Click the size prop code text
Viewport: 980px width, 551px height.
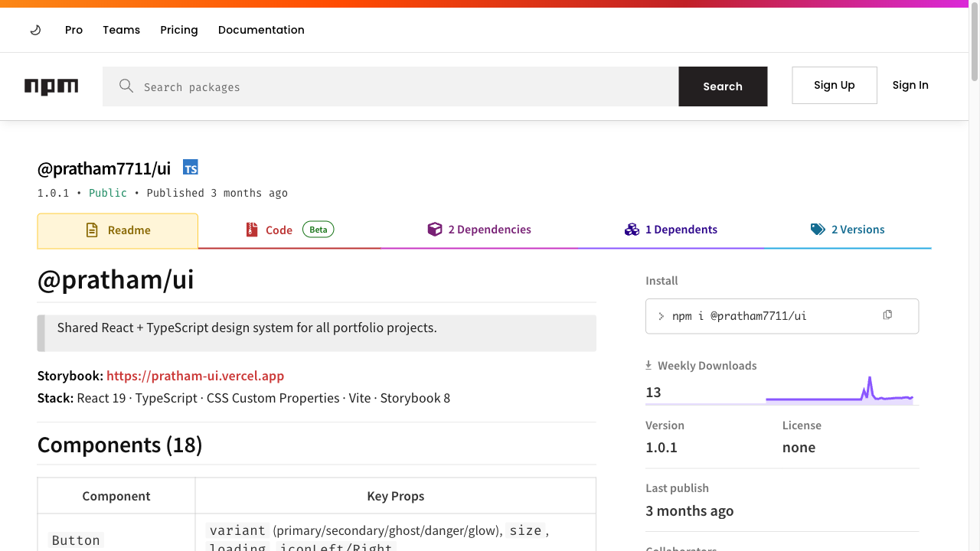525,530
